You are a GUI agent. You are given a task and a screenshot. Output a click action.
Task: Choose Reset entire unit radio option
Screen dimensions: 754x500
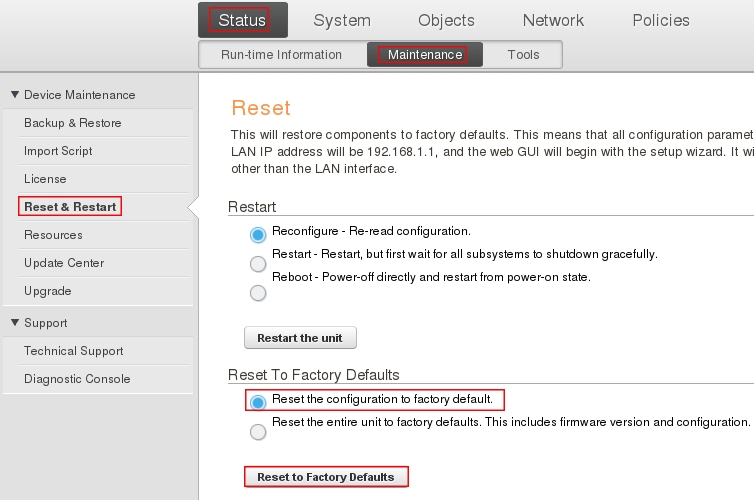(x=258, y=431)
